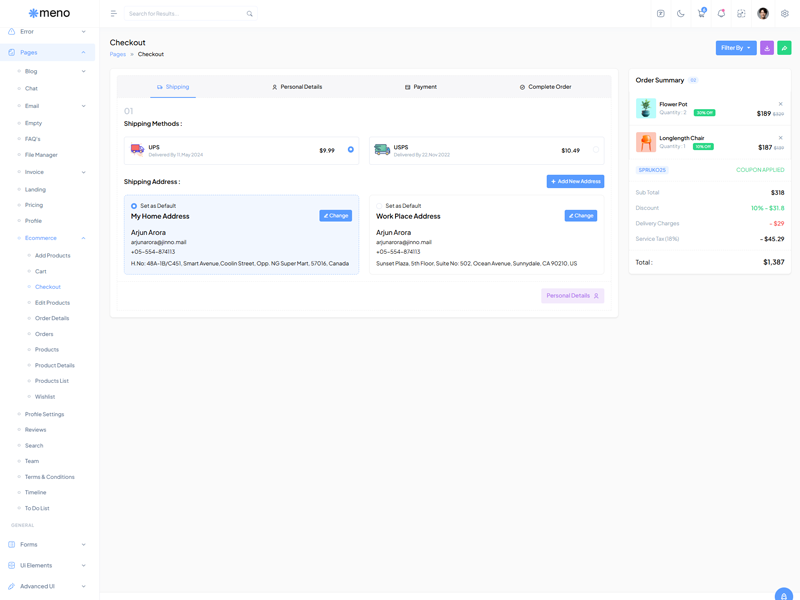Image resolution: width=800 pixels, height=600 pixels.
Task: Click the green share button
Action: click(x=784, y=48)
